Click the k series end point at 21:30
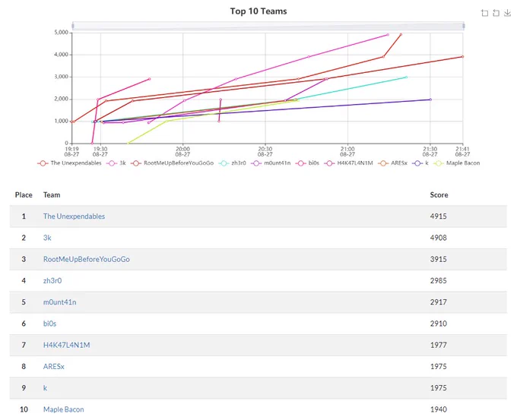 430,99
